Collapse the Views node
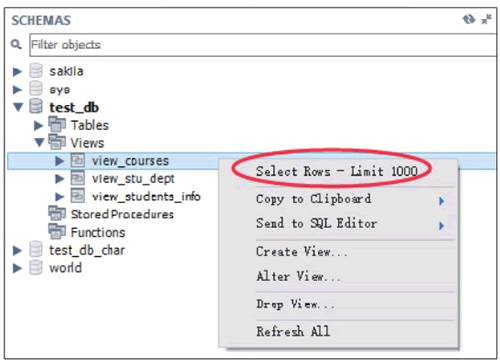 pos(39,143)
